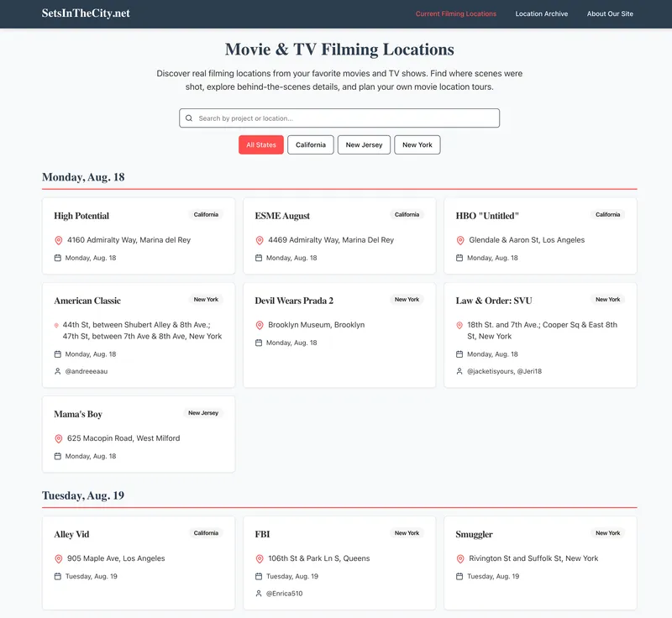Filter locations by New York

417,145
